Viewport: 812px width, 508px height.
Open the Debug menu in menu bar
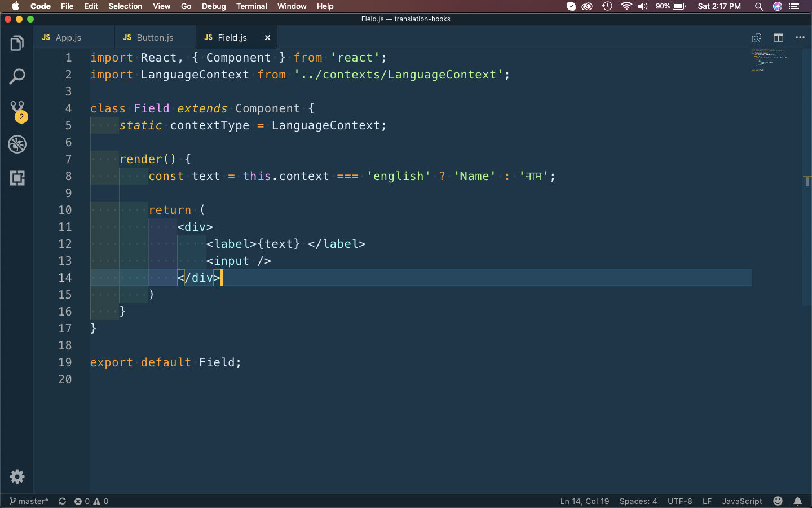pyautogui.click(x=214, y=6)
